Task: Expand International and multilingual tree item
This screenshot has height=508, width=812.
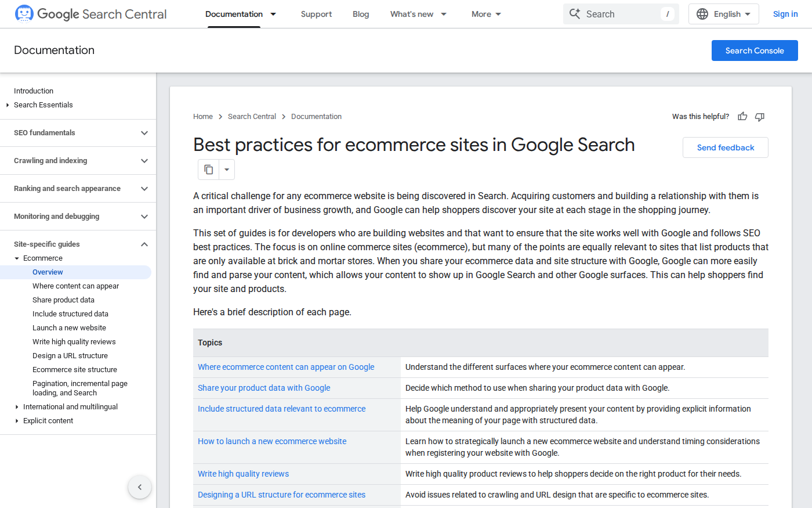Action: coord(17,407)
